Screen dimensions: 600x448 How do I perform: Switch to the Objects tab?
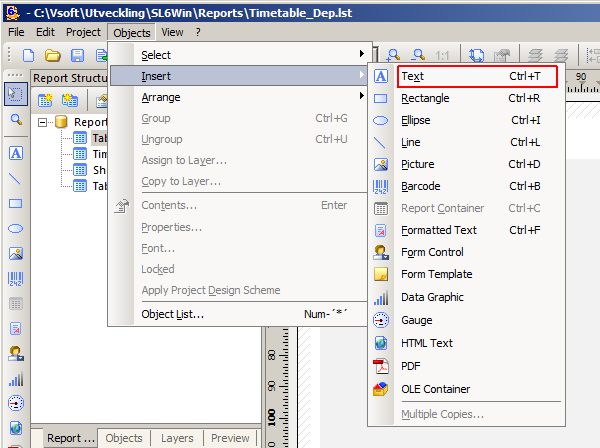pos(124,438)
